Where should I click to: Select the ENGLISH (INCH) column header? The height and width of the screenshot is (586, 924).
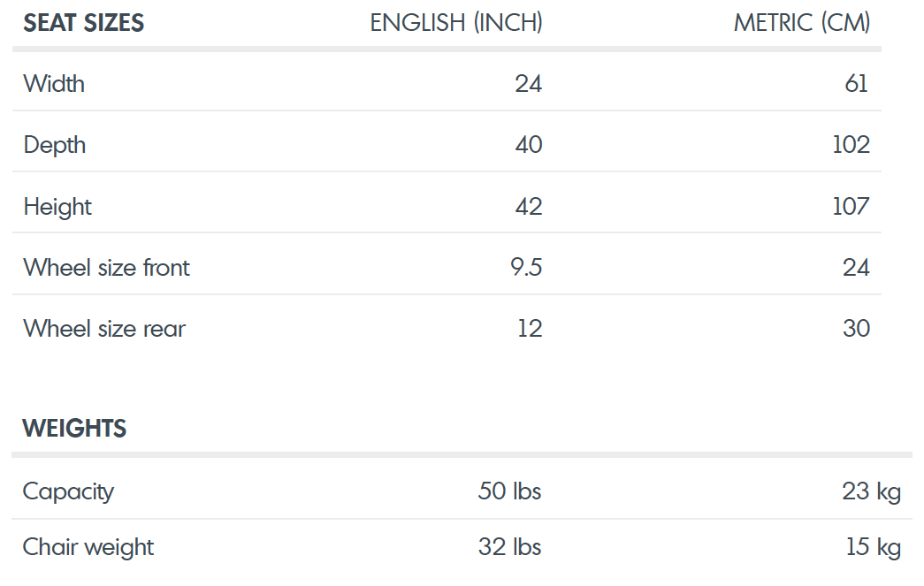click(x=456, y=23)
